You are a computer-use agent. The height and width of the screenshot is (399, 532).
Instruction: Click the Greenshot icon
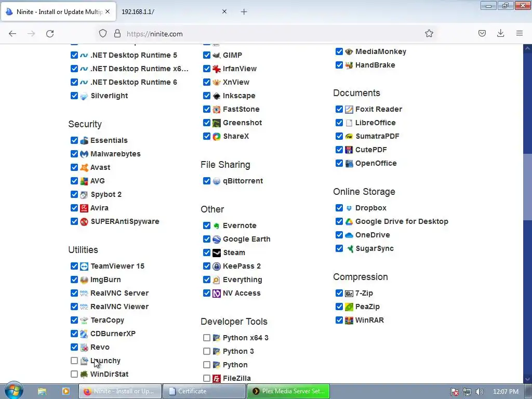(217, 123)
